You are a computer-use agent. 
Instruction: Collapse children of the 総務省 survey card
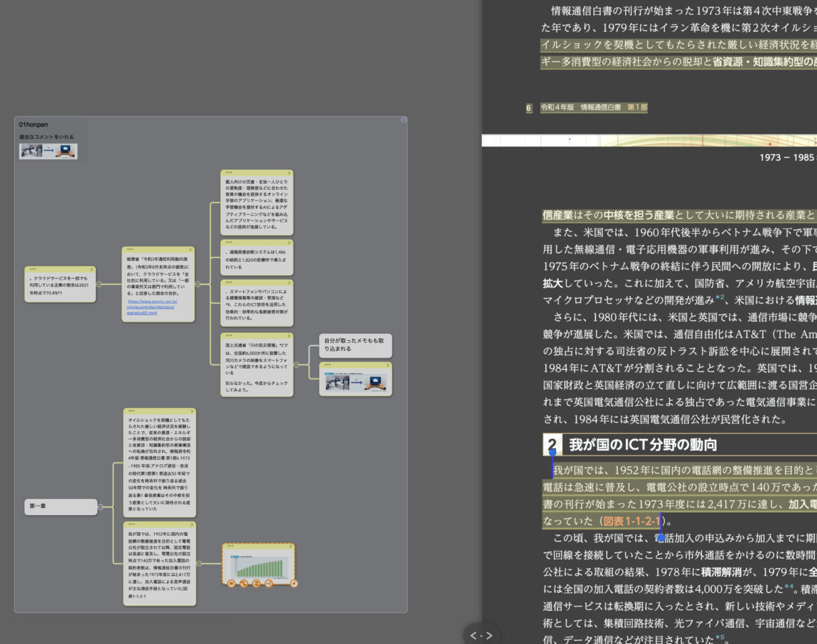198,284
